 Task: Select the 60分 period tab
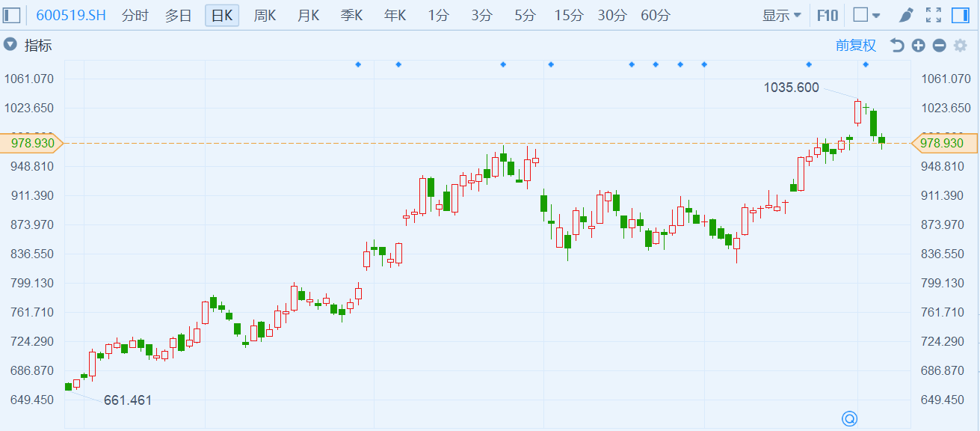(x=656, y=15)
